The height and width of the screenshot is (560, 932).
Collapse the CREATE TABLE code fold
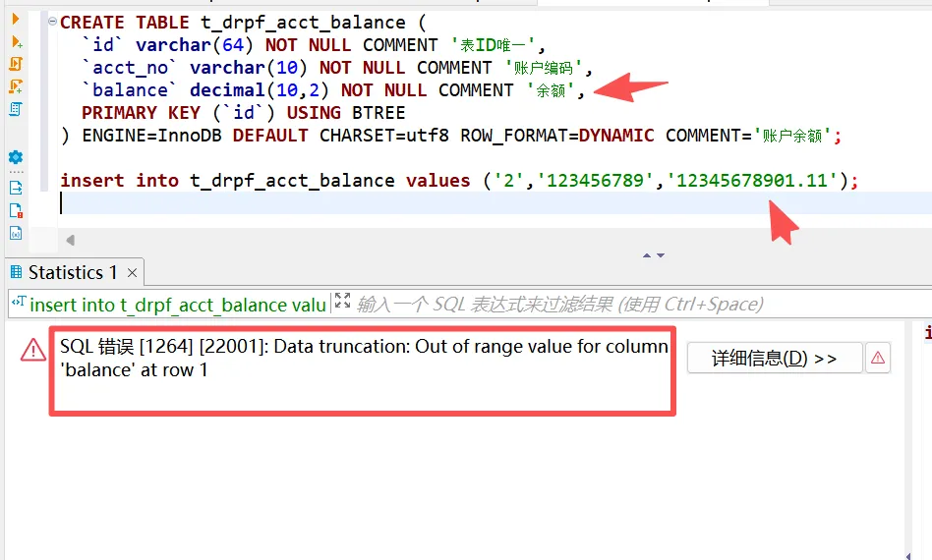click(x=52, y=22)
